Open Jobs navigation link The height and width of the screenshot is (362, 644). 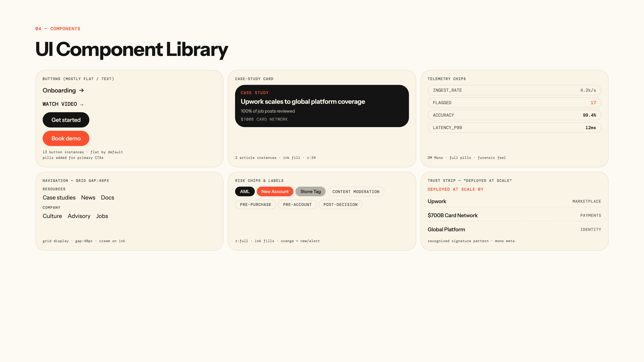coord(102,216)
